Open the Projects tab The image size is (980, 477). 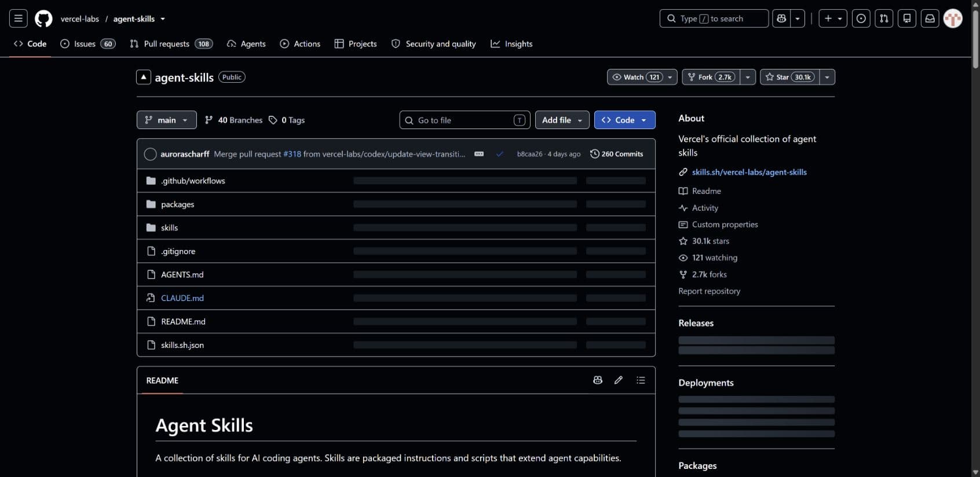(x=356, y=44)
